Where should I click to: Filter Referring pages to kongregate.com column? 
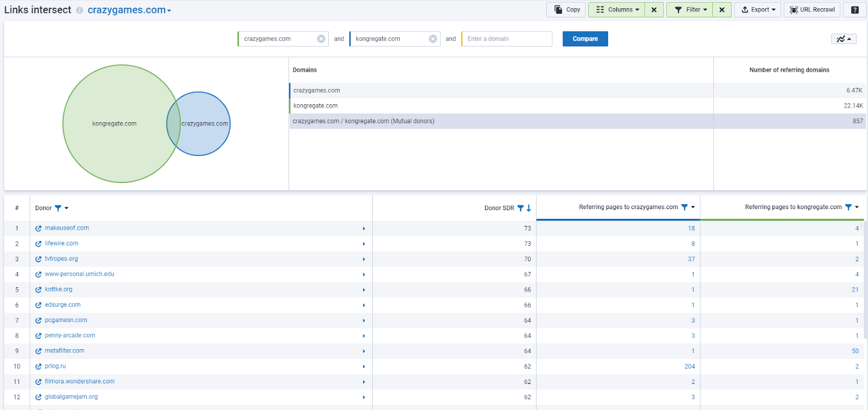(x=848, y=207)
